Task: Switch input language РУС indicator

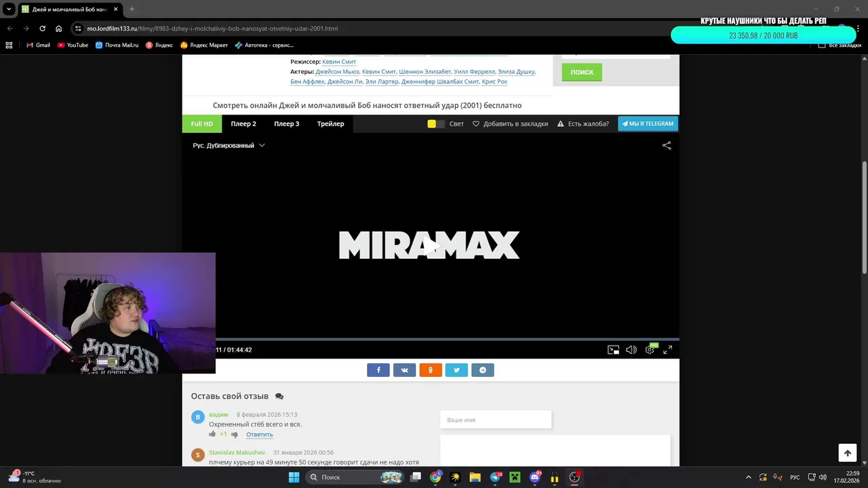Action: 795,477
